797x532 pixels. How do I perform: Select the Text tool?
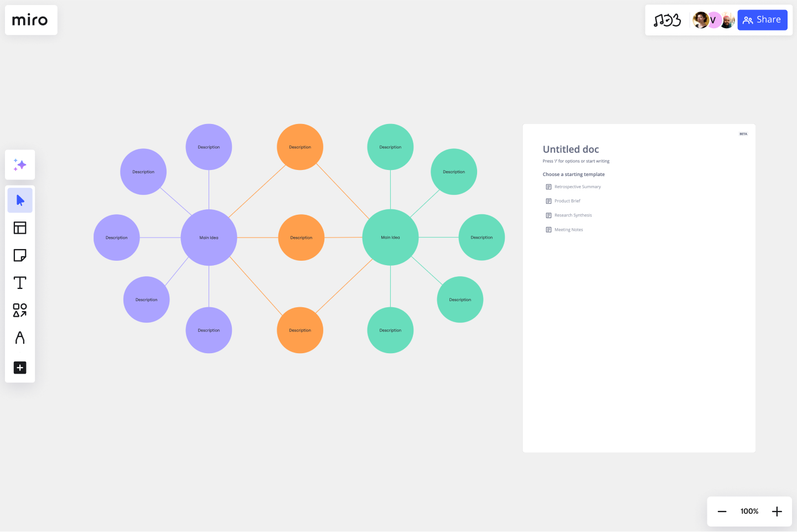[20, 282]
